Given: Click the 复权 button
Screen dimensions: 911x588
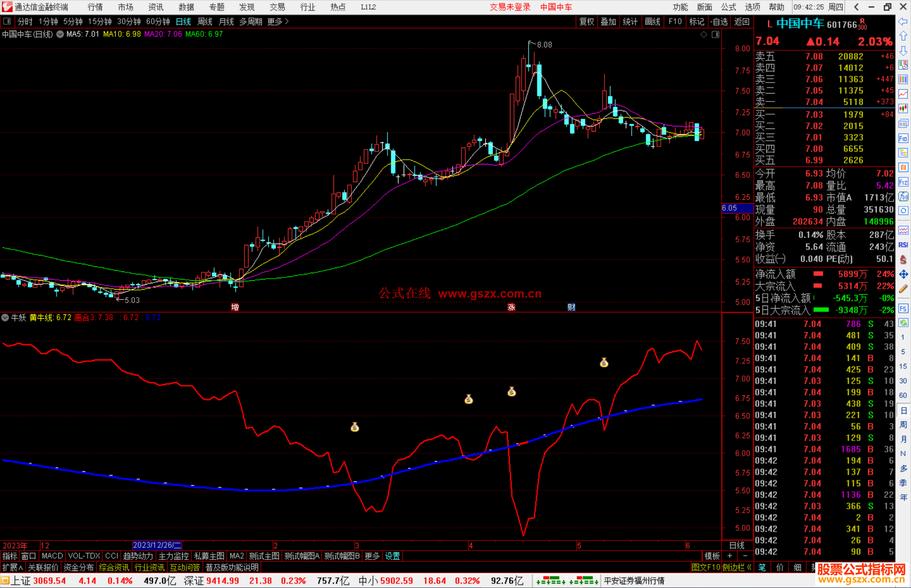Looking at the screenshot, I should [587, 21].
